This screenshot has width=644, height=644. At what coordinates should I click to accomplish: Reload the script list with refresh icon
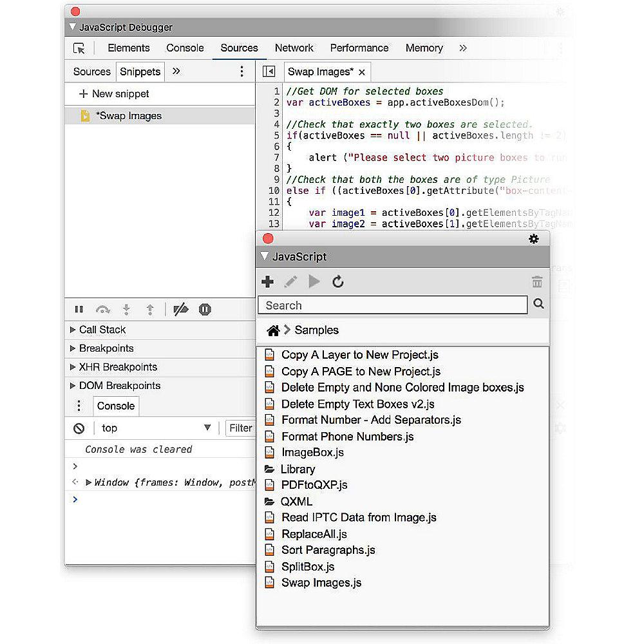click(x=338, y=282)
